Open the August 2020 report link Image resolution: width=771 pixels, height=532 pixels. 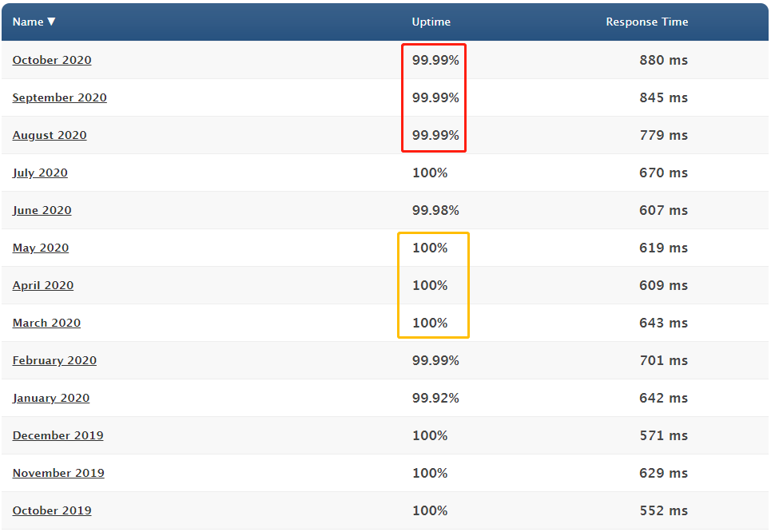click(49, 135)
